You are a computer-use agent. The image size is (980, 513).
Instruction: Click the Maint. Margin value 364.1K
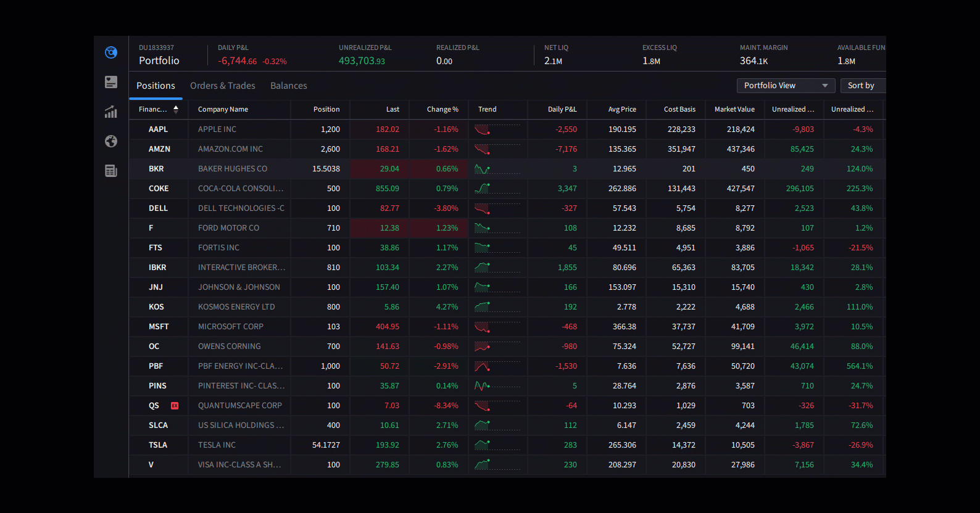(754, 61)
